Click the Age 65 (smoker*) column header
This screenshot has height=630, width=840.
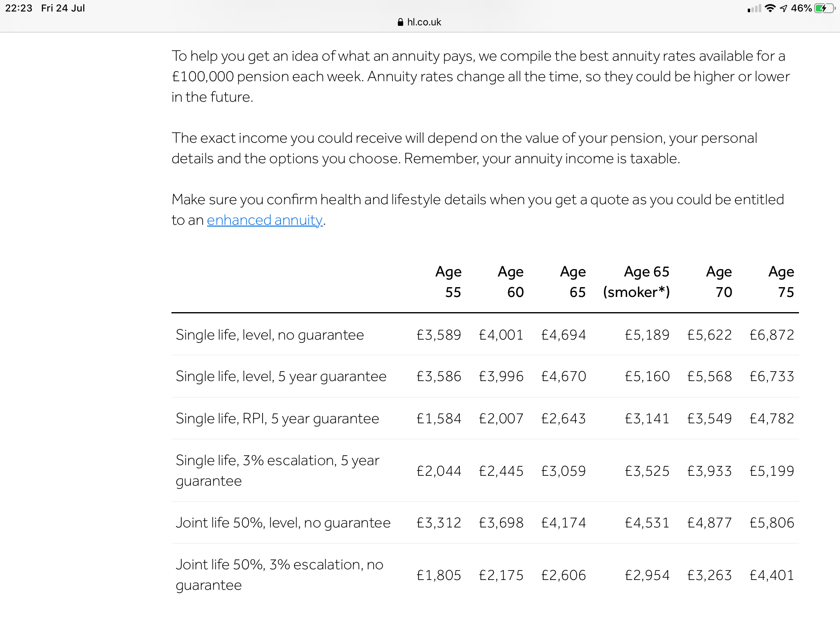click(x=636, y=282)
